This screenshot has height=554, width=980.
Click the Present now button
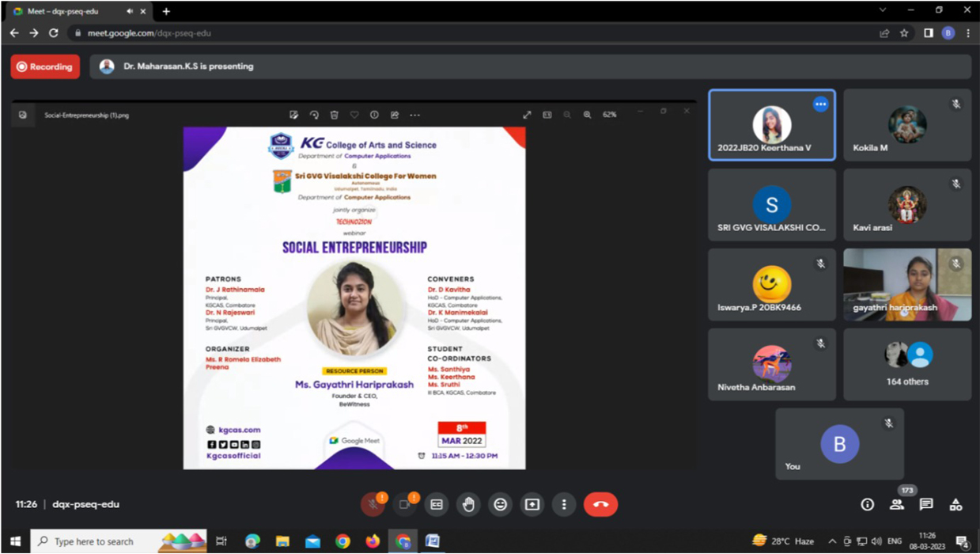pyautogui.click(x=532, y=505)
